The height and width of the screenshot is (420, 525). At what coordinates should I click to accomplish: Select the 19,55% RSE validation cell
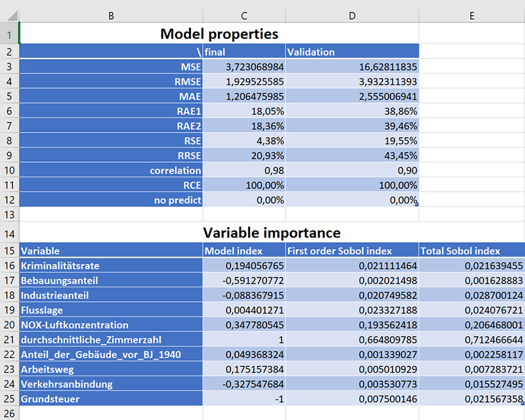coord(352,140)
